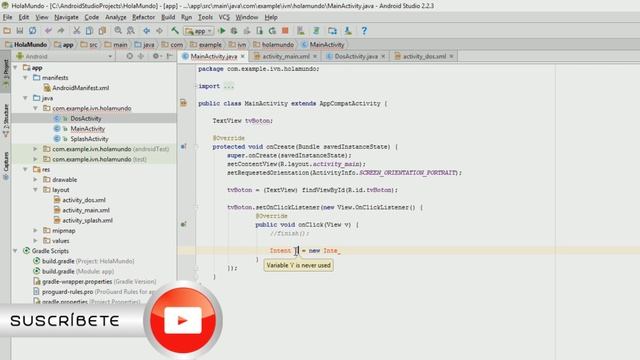This screenshot has height=360, width=640.
Task: Open the Android project view dropdown
Action: click(x=64, y=56)
